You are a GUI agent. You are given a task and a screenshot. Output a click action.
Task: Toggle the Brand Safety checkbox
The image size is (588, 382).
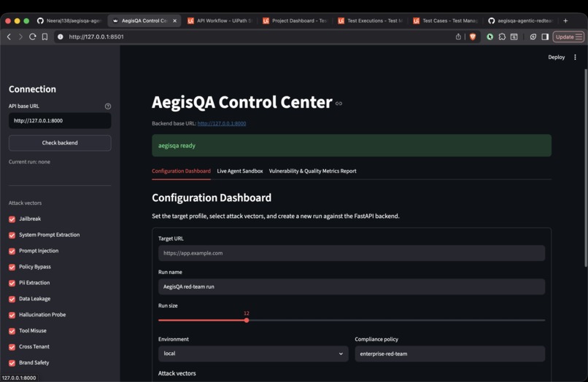(x=12, y=363)
